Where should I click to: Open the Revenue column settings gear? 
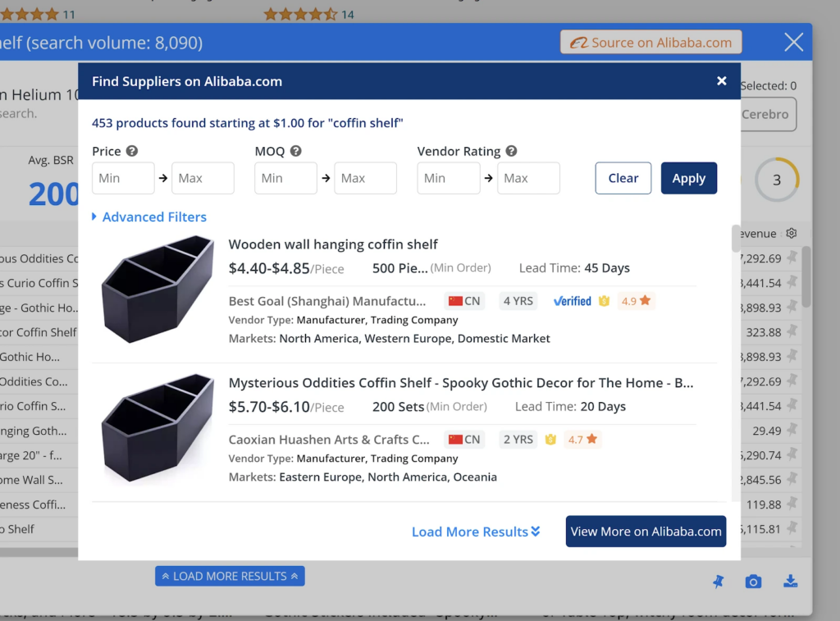point(791,233)
